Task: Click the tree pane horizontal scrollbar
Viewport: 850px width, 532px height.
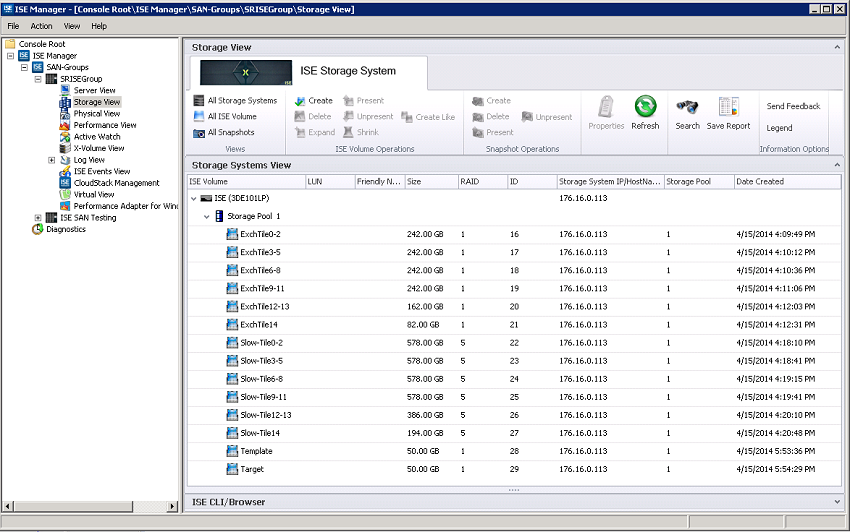Action: (73, 507)
